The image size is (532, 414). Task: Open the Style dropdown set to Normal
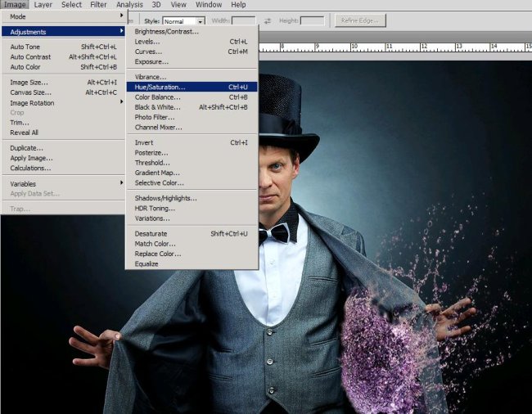[x=183, y=21]
